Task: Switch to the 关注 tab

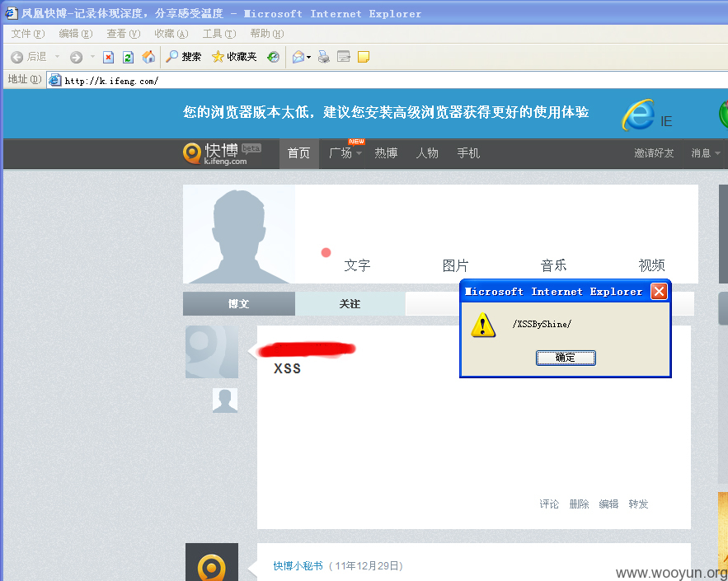Action: coord(350,303)
